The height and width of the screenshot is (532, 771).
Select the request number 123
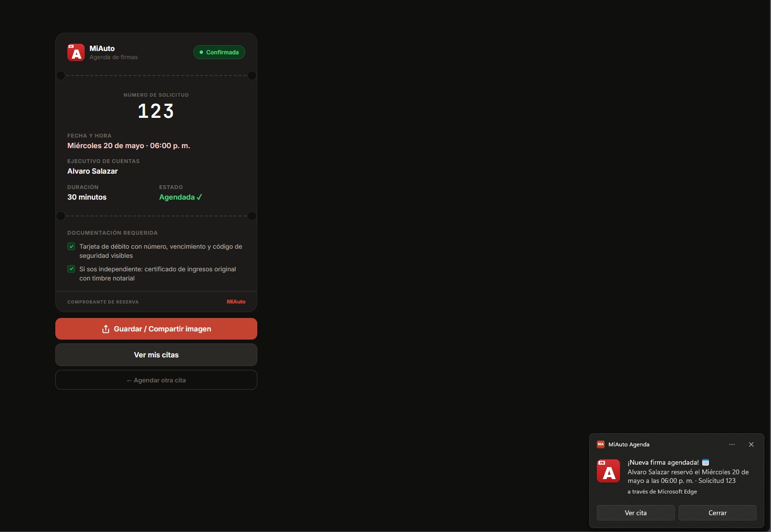156,111
